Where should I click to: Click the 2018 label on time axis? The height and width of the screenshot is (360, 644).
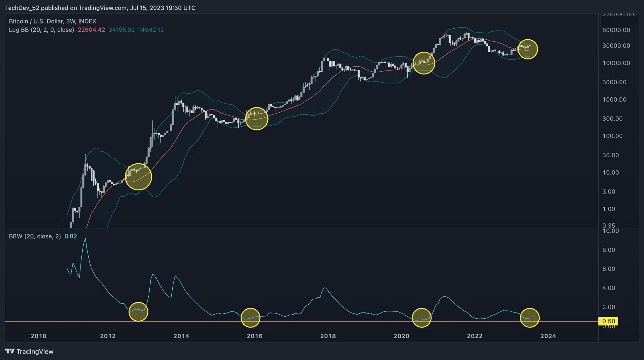tap(328, 336)
